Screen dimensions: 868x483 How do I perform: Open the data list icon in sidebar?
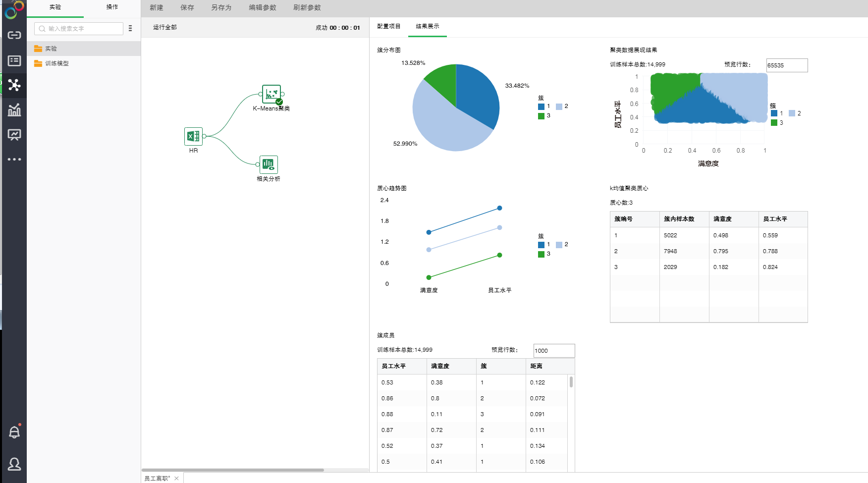click(14, 60)
